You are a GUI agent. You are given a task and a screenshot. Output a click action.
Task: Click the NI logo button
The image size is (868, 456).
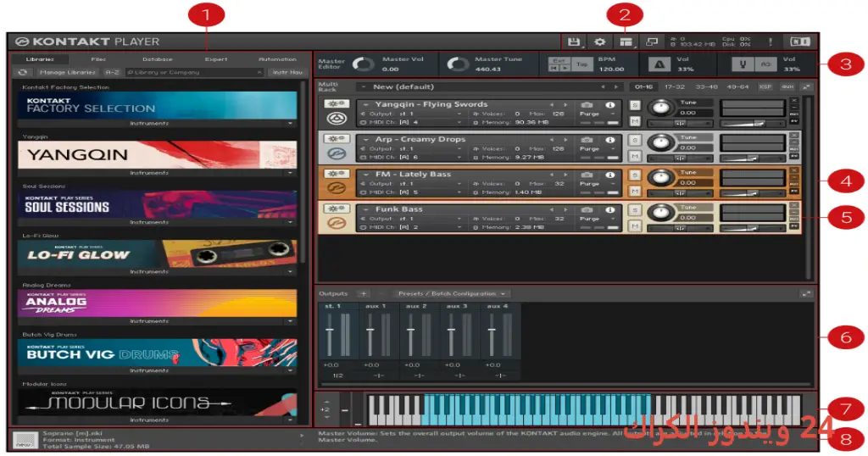(799, 42)
